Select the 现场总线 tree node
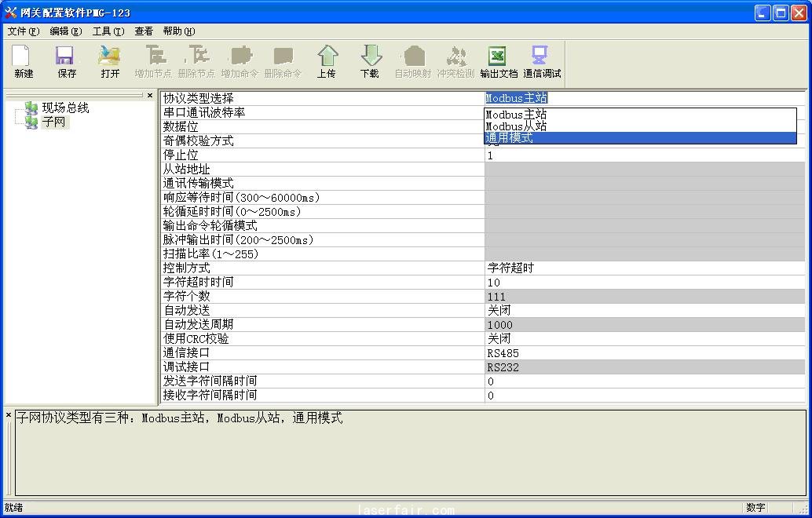Screen dimensions: 812x518 [65, 108]
